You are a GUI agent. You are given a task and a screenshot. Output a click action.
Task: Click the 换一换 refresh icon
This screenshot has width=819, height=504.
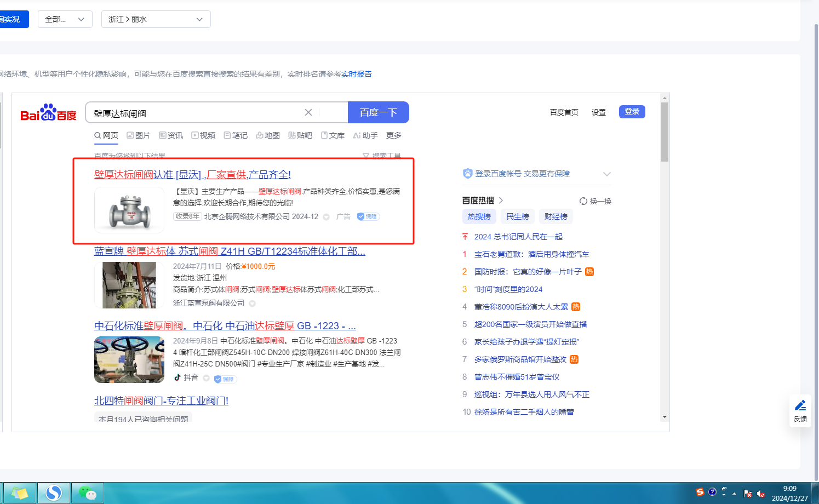(x=583, y=201)
